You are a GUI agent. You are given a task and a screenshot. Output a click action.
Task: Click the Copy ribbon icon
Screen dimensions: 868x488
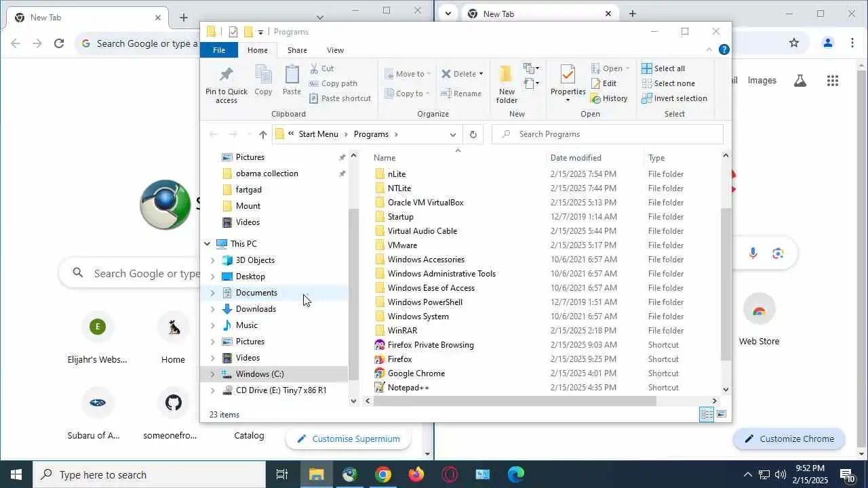coord(263,80)
